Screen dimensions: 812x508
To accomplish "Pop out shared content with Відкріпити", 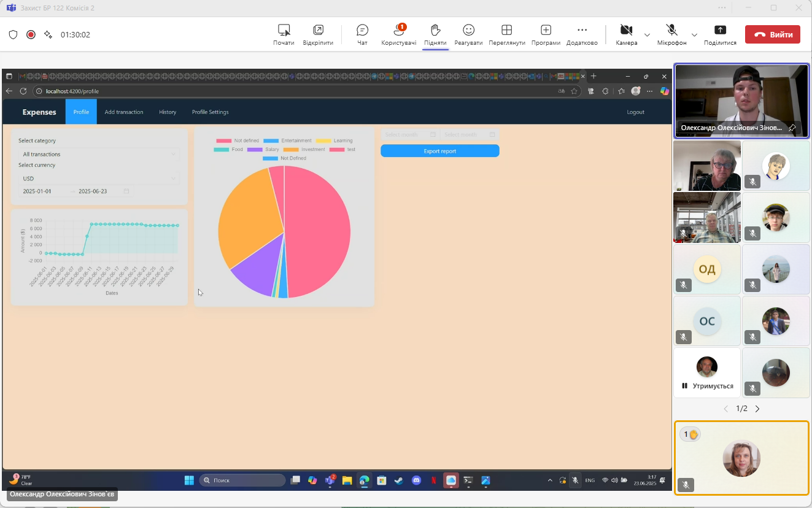I will point(318,35).
